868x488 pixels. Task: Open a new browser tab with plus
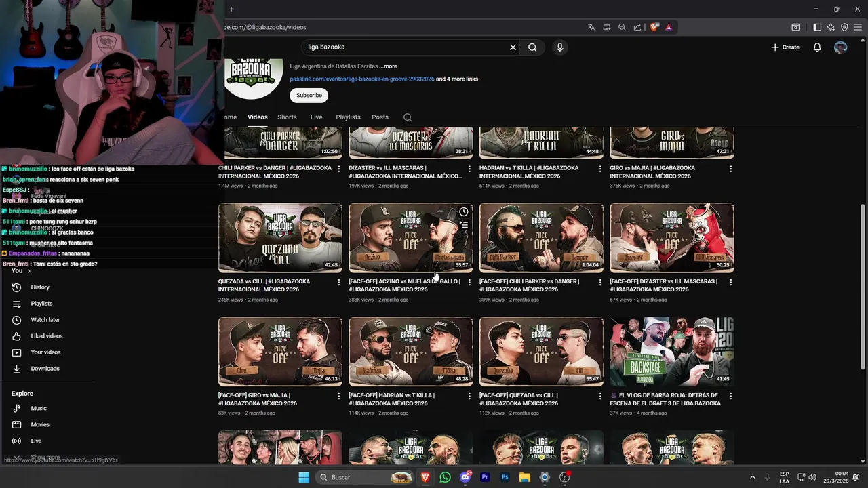click(x=231, y=9)
